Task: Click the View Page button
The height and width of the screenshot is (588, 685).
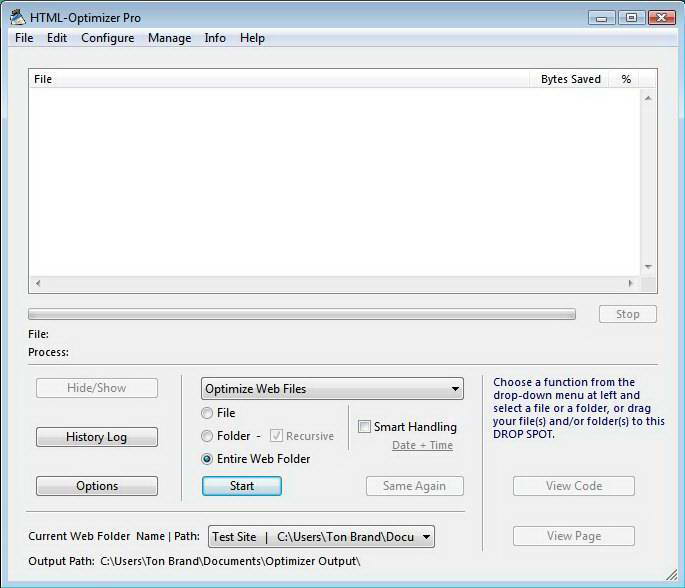Action: pyautogui.click(x=574, y=536)
